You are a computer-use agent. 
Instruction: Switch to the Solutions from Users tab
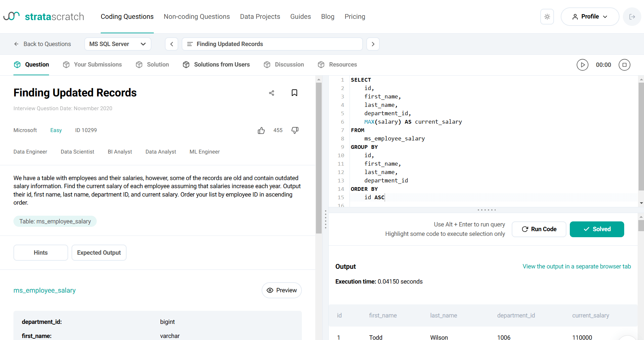(x=216, y=65)
